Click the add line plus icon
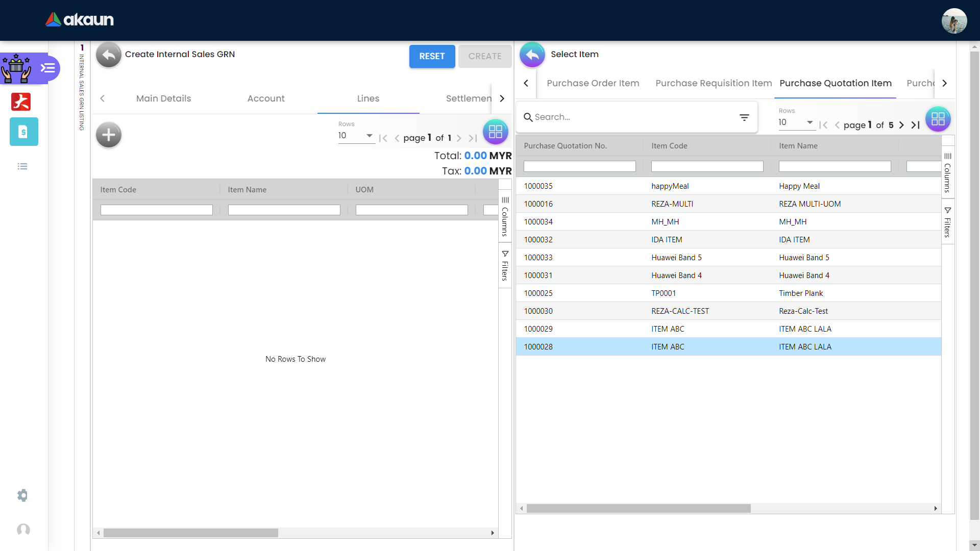The image size is (980, 551). coord(109,135)
